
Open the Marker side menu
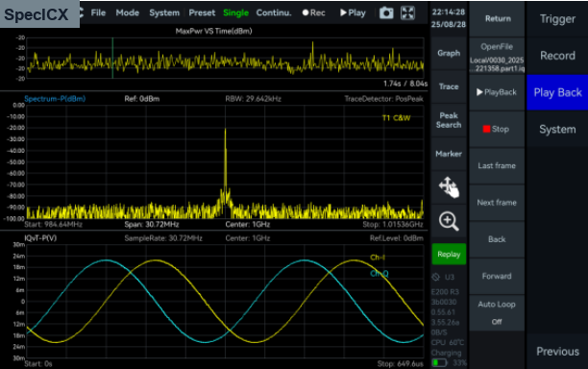[449, 154]
